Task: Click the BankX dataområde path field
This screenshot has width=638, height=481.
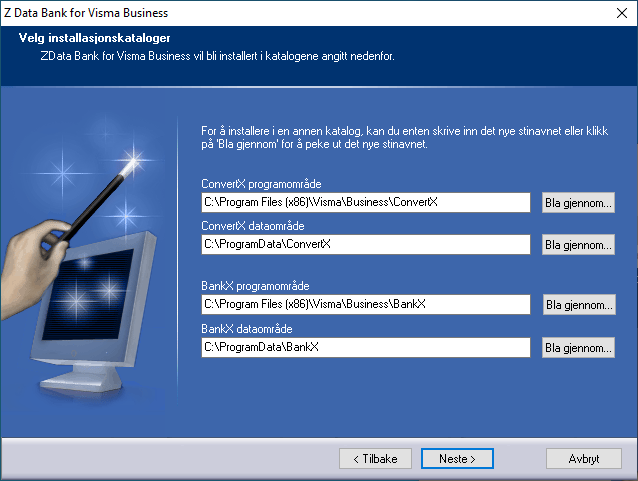Action: coord(365,347)
